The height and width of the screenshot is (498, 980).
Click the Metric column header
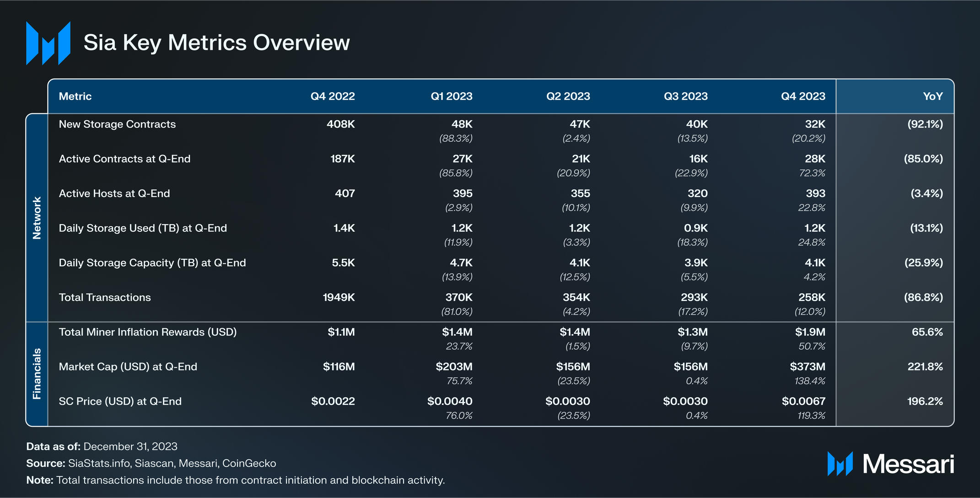click(x=75, y=96)
